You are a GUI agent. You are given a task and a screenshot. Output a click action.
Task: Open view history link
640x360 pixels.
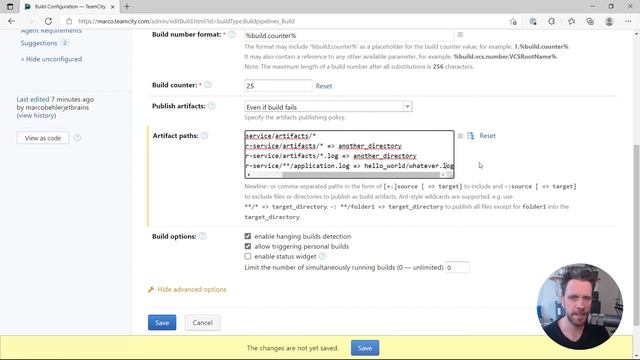pyautogui.click(x=36, y=116)
